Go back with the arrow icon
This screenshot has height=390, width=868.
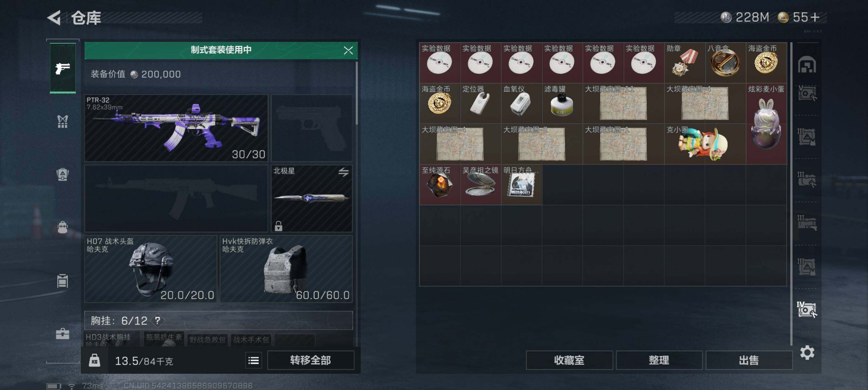pos(55,18)
